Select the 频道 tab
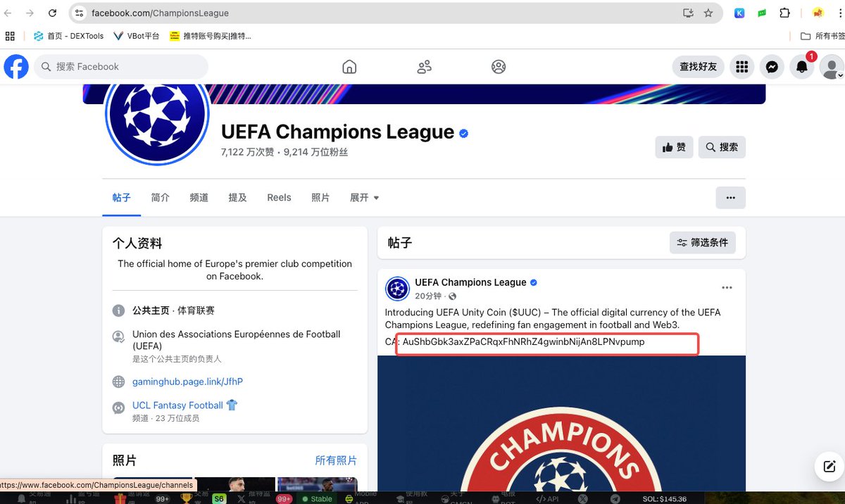Viewport: 845px width, 504px height. click(199, 198)
